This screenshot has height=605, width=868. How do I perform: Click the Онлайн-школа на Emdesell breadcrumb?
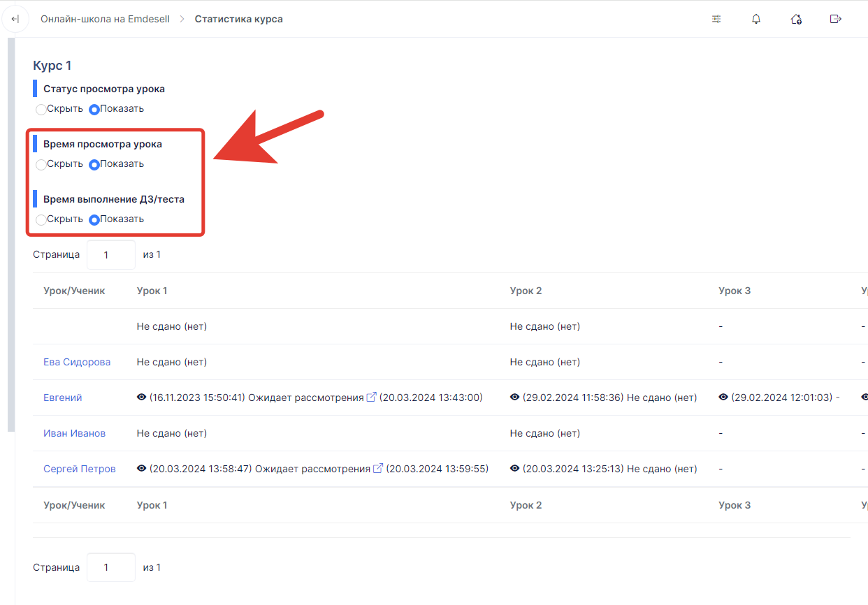pos(104,19)
